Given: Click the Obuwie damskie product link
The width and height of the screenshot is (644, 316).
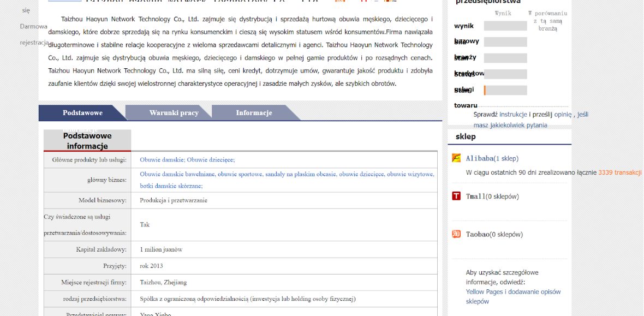Looking at the screenshot, I should (162, 160).
